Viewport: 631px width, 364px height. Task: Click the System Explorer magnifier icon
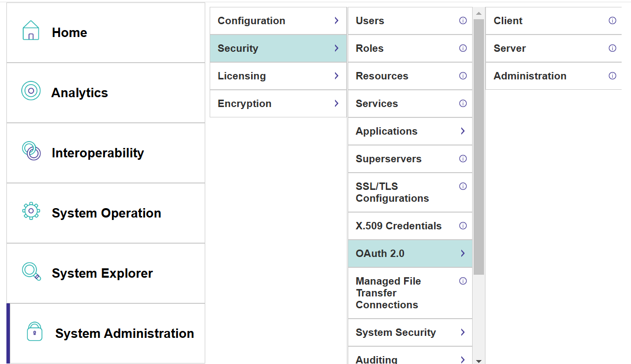[x=31, y=271]
